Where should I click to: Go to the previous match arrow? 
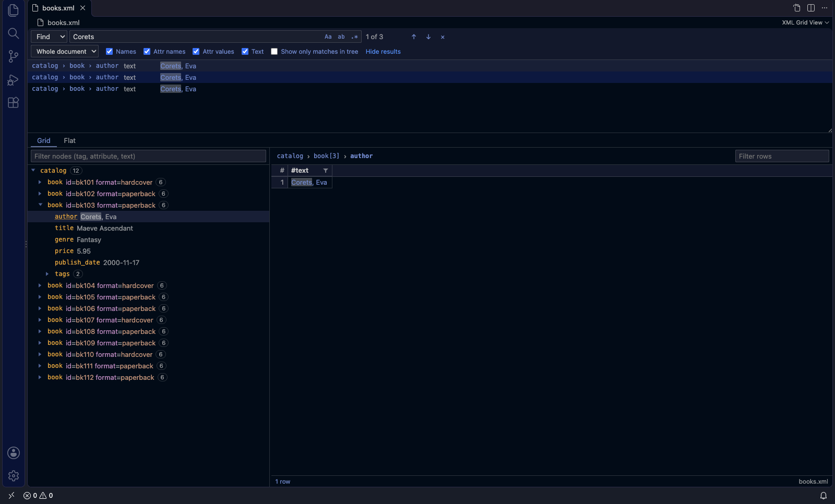[x=414, y=37]
